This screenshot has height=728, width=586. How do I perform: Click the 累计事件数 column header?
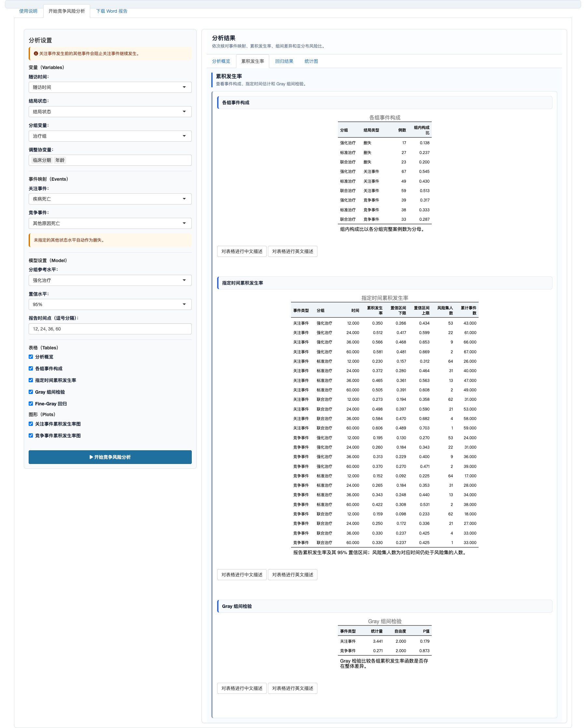pyautogui.click(x=468, y=310)
